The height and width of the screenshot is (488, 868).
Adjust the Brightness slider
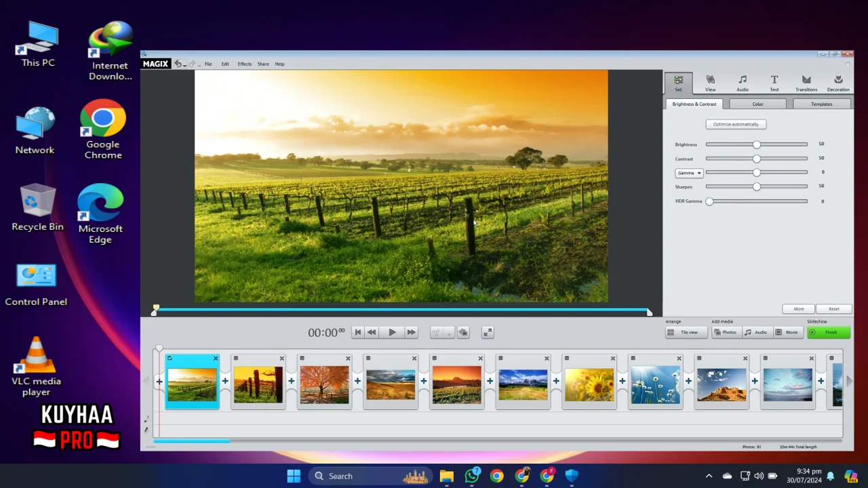(x=757, y=144)
